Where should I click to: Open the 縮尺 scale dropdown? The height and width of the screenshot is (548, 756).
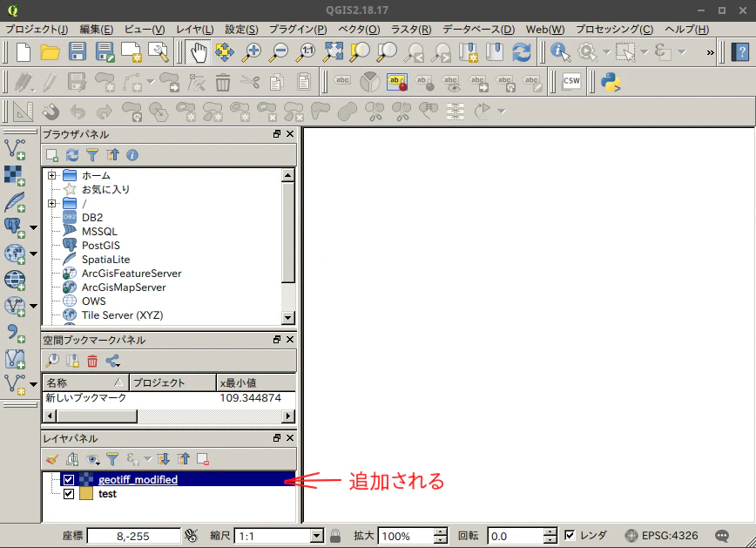coord(317,536)
